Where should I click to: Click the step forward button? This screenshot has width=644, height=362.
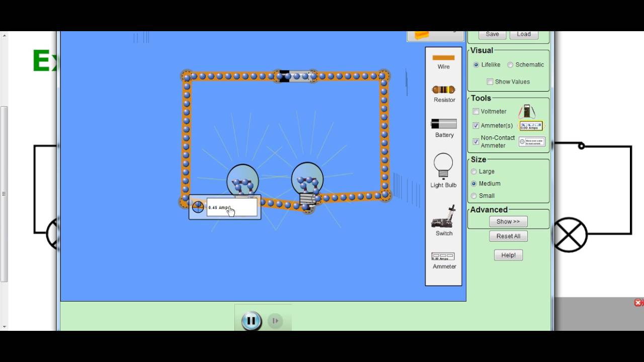pyautogui.click(x=275, y=321)
